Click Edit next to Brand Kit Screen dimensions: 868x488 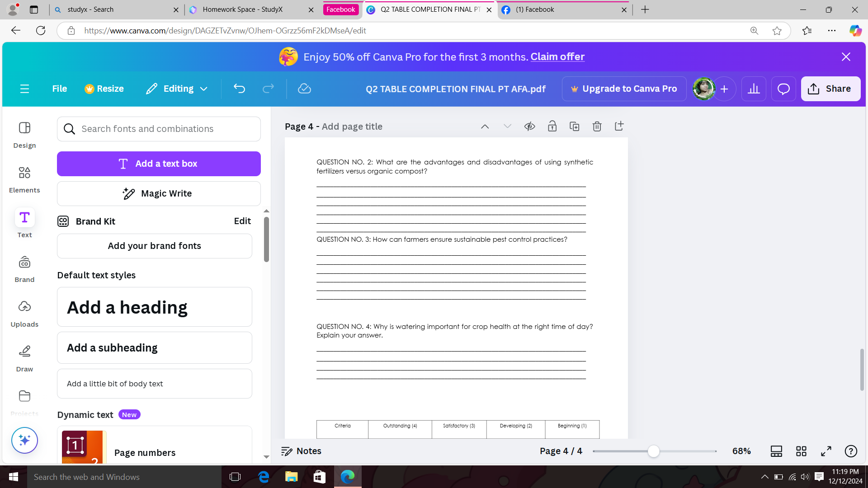click(x=242, y=221)
